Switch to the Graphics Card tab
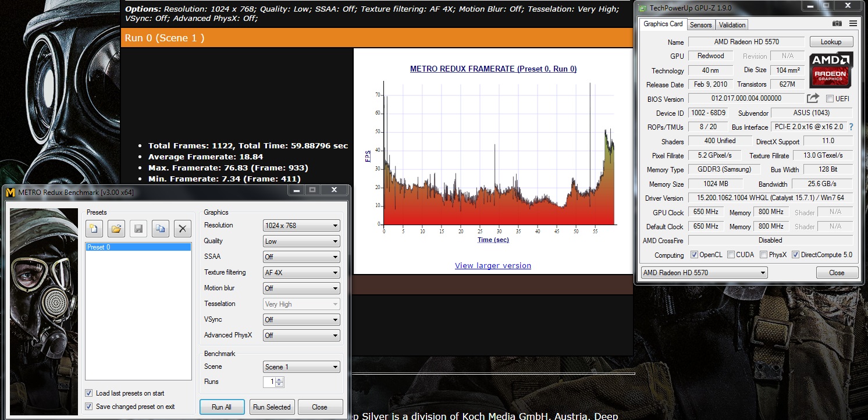This screenshot has height=420, width=868. 663,24
